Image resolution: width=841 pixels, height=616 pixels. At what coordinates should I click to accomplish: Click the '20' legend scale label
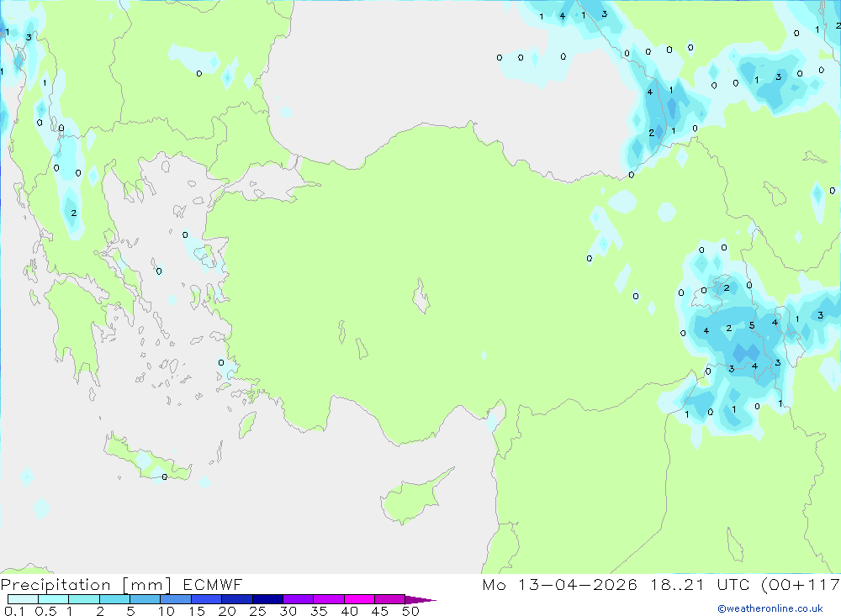coord(227,611)
